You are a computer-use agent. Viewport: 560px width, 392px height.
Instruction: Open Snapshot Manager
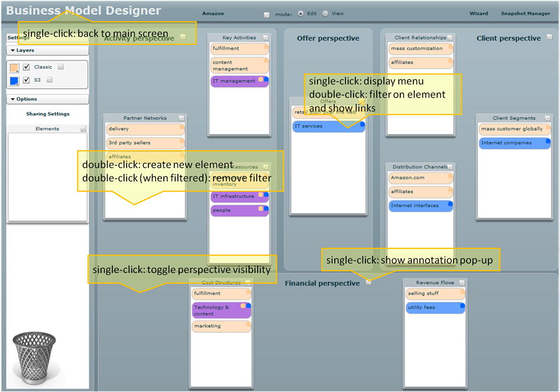pos(525,14)
